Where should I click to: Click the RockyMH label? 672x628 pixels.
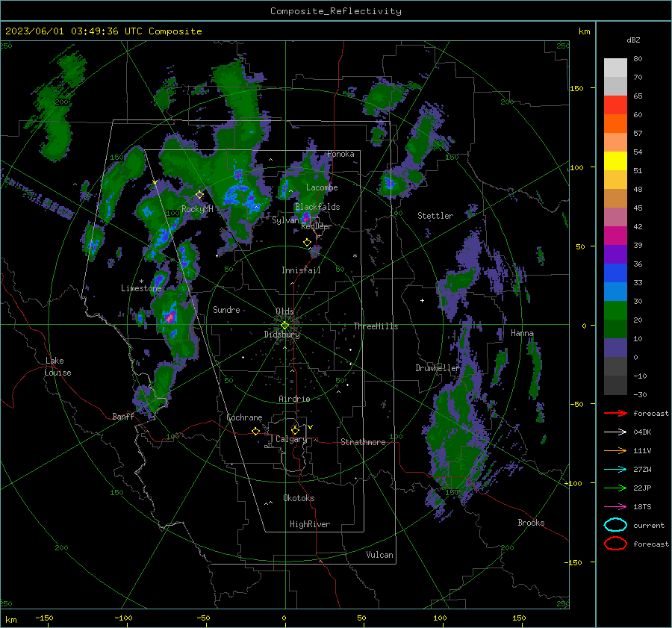tap(197, 209)
